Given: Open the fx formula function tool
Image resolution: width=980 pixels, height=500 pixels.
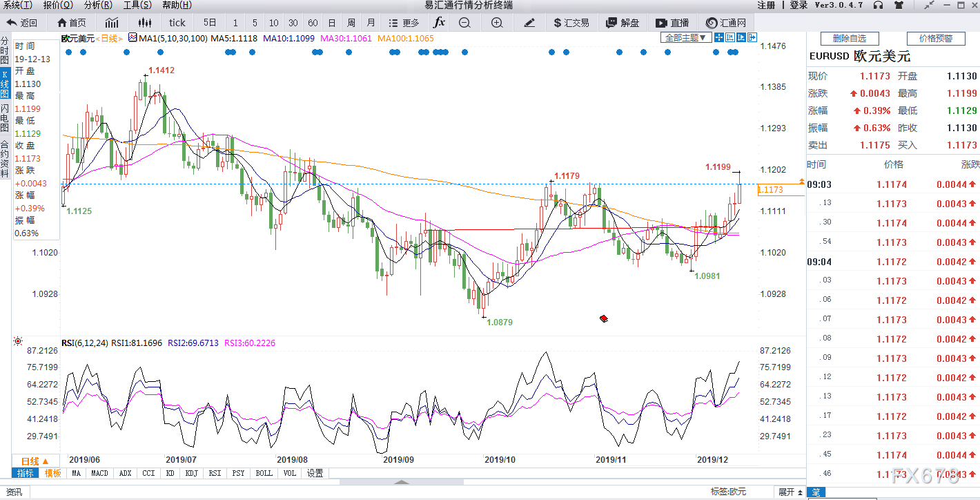Looking at the screenshot, I should coord(439,22).
